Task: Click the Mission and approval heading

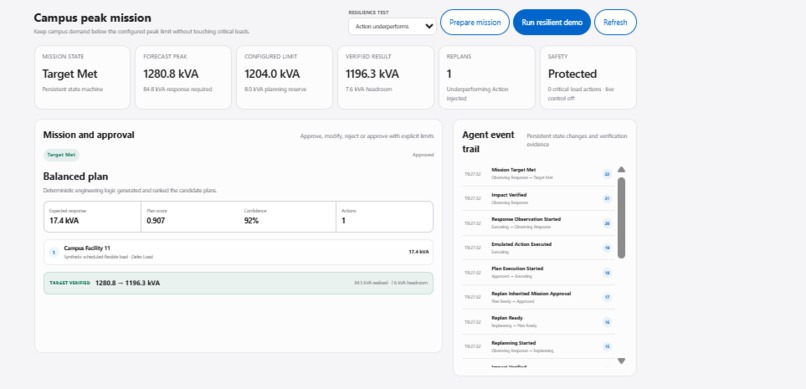Action: [88, 135]
